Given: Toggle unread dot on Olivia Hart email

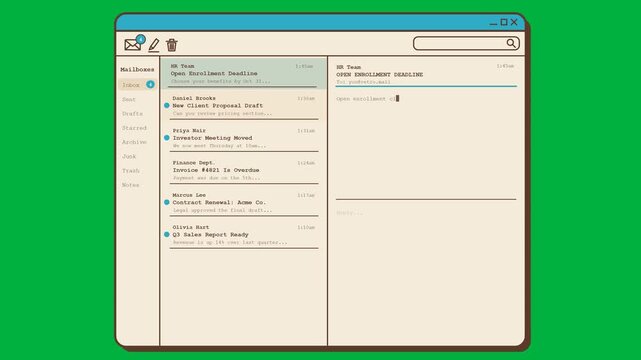Looking at the screenshot, I should point(167,235).
